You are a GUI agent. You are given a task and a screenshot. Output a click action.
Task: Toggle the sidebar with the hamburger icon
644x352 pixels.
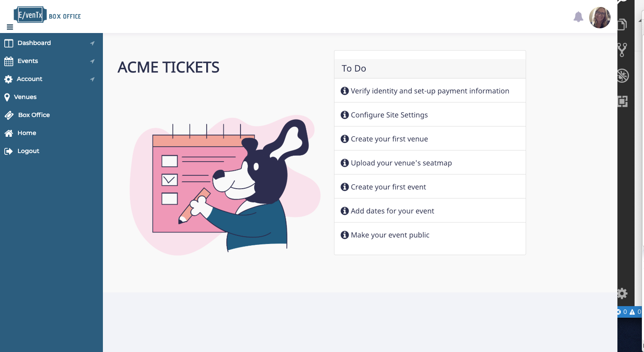10,27
